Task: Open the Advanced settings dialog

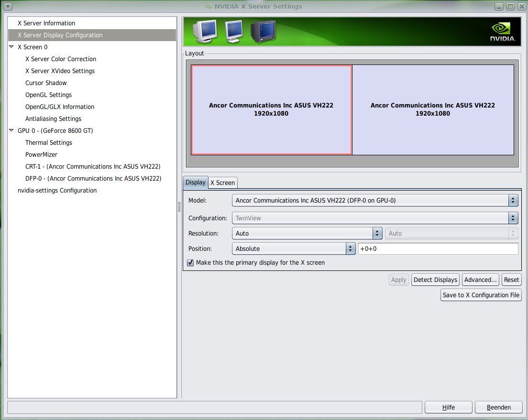Action: pos(480,280)
